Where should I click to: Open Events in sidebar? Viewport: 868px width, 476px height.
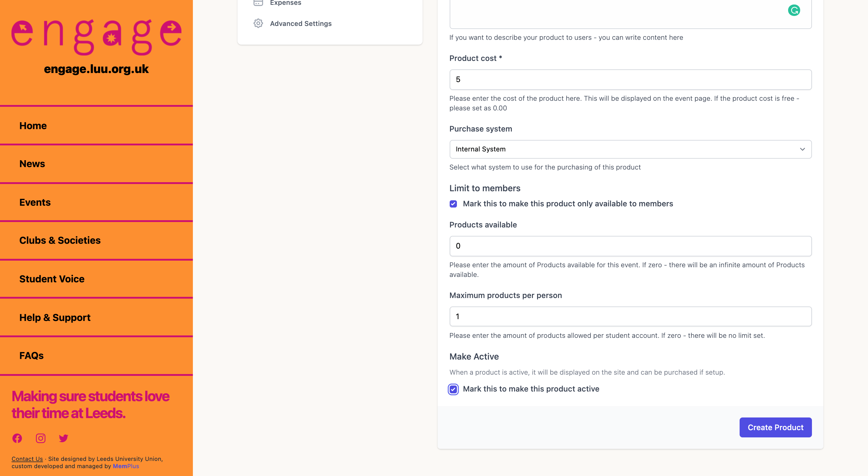point(96,202)
